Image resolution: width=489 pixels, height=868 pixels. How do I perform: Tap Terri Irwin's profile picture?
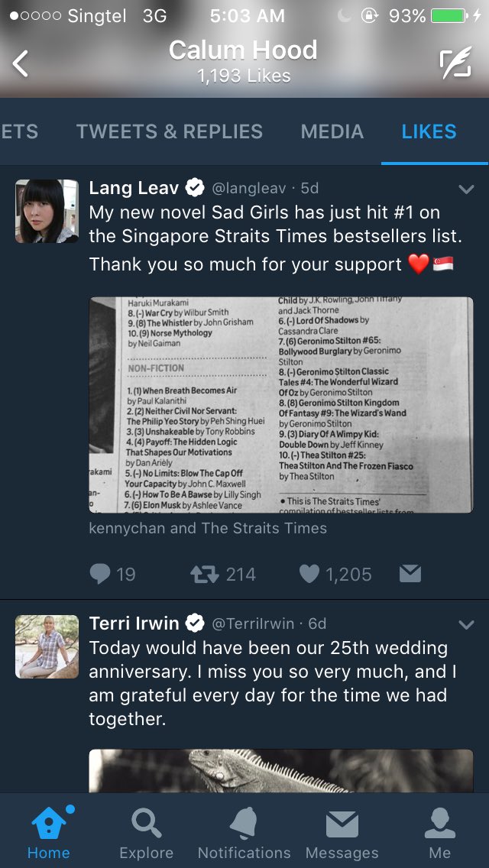(47, 646)
